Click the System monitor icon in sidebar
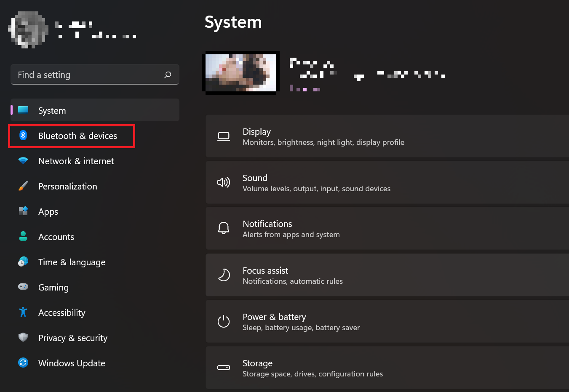 click(23, 110)
